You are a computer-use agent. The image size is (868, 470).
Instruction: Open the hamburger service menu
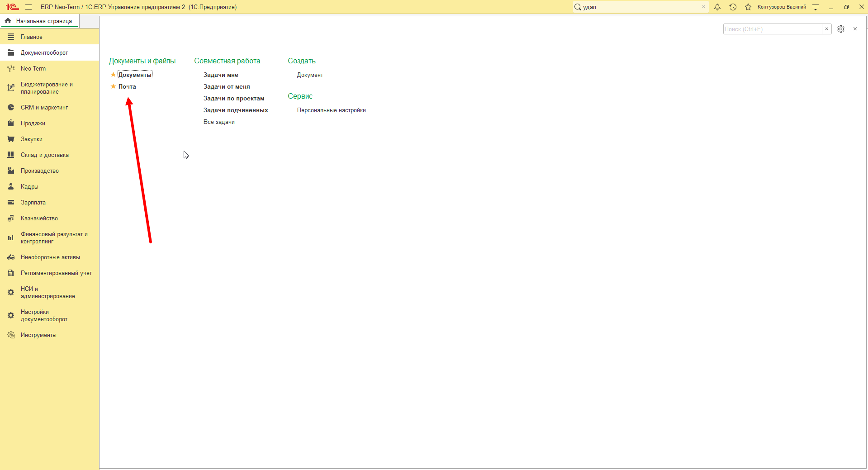click(x=28, y=7)
